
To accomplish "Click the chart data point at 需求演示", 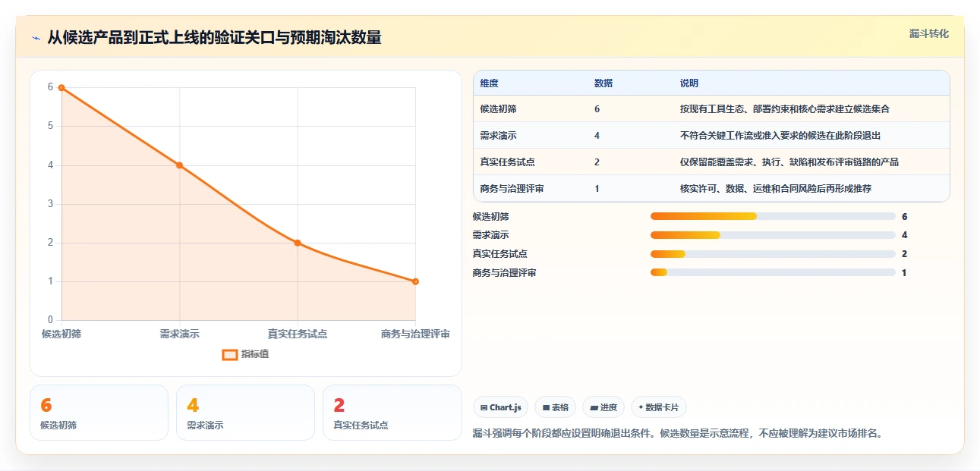I will 180,165.
